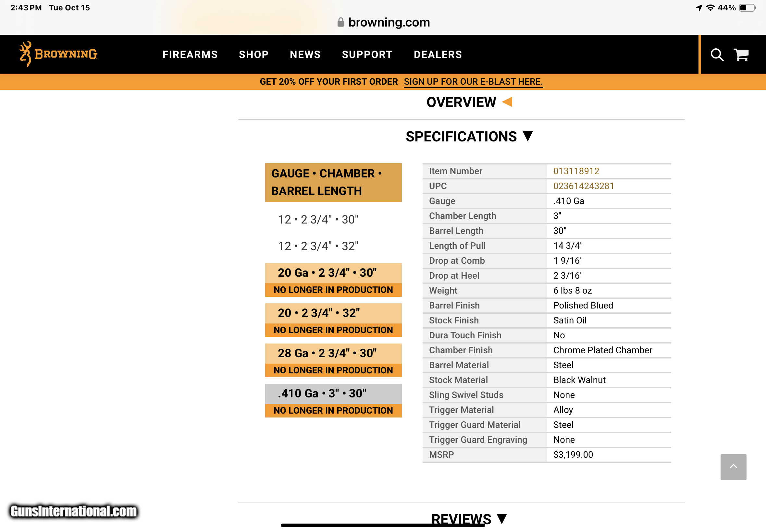Open the Firearms menu

(x=190, y=55)
